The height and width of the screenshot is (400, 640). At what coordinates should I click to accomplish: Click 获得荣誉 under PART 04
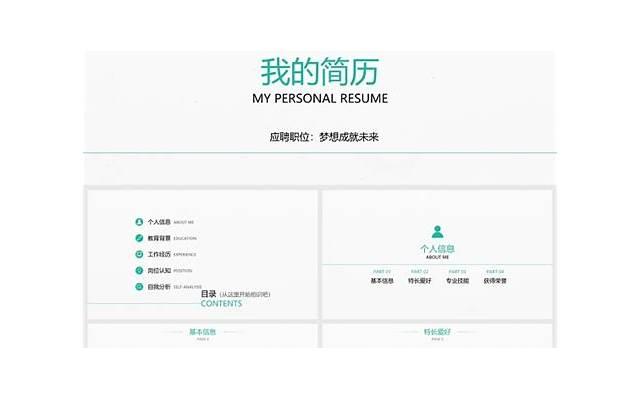[x=495, y=281]
